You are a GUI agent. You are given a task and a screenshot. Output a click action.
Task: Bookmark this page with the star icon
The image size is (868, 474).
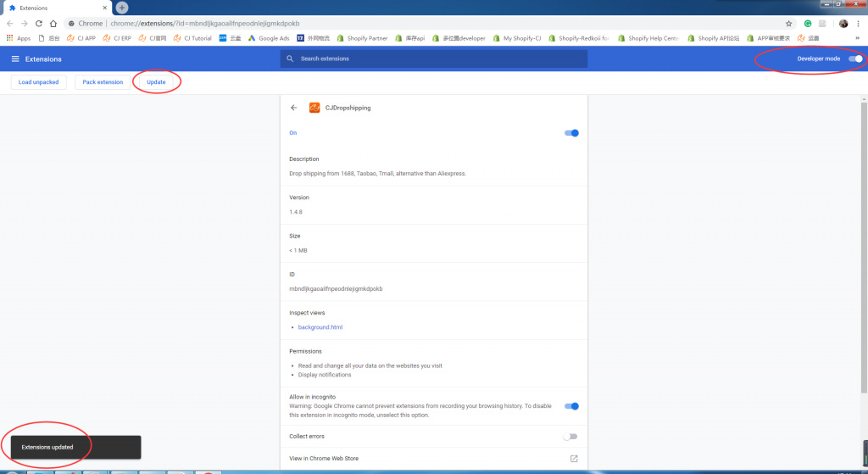789,23
